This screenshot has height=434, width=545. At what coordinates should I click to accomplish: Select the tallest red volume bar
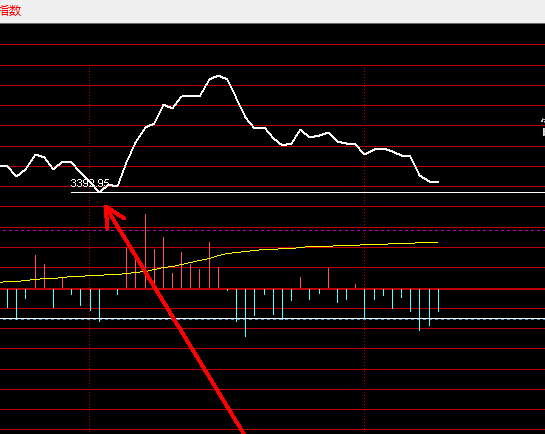pyautogui.click(x=146, y=251)
